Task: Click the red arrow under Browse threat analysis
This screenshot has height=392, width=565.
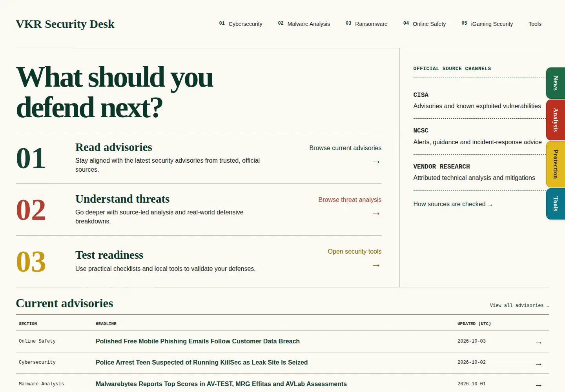Action: [376, 214]
